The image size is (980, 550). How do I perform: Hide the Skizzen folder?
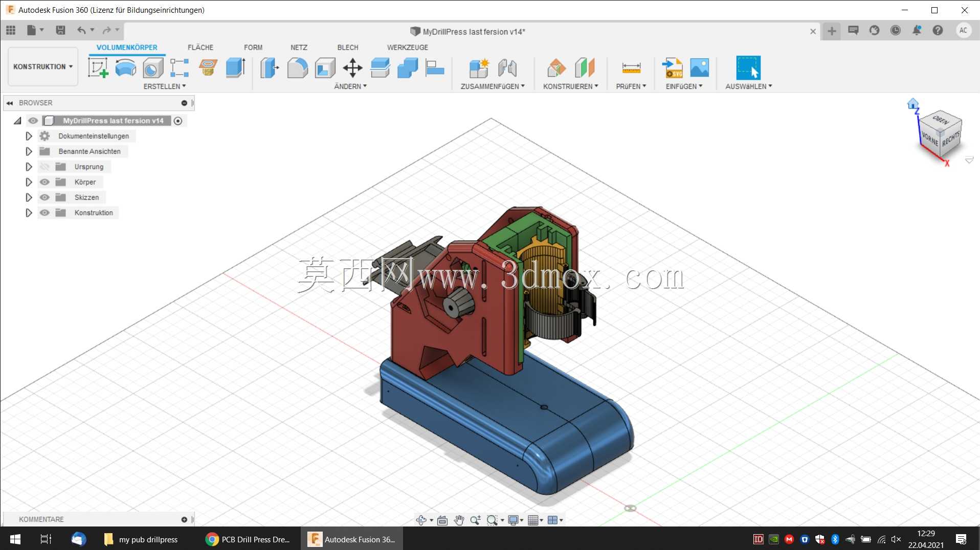(44, 197)
